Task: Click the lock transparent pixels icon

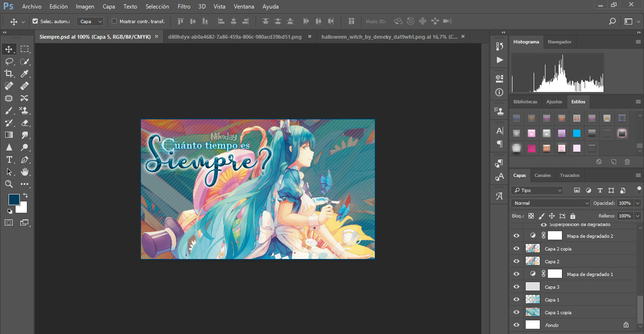Action: [x=531, y=216]
